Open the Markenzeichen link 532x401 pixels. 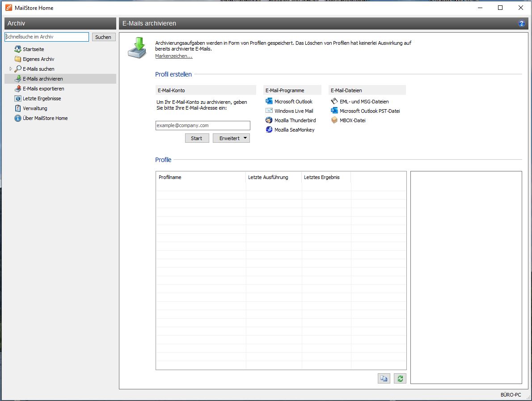[x=174, y=56]
